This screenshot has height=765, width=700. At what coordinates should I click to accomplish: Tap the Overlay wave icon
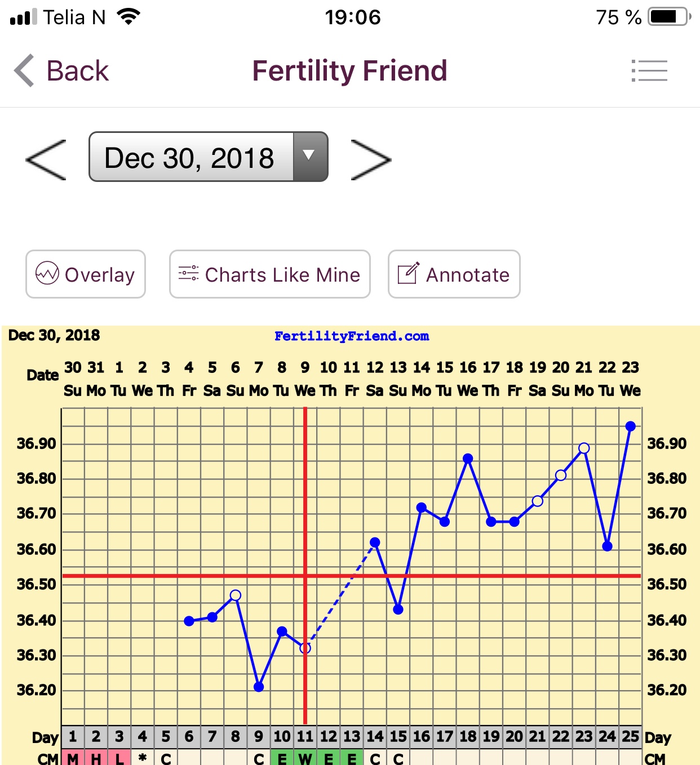[x=47, y=274]
